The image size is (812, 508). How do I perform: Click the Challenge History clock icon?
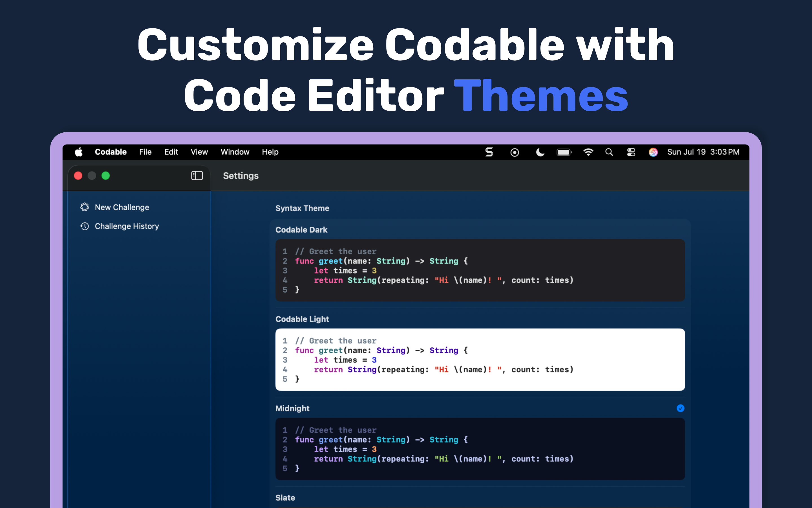pos(85,226)
